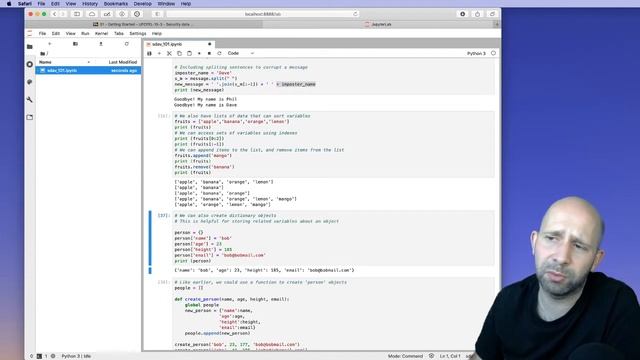640x360 pixels.
Task: Close the sdav_101.ipynb tab via unsaved dot
Action: (210, 44)
